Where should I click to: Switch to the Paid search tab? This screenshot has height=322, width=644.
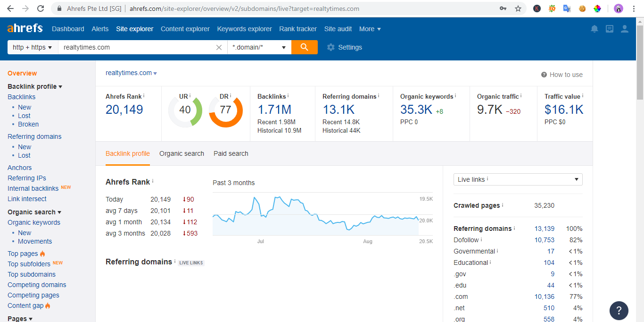[x=231, y=153]
